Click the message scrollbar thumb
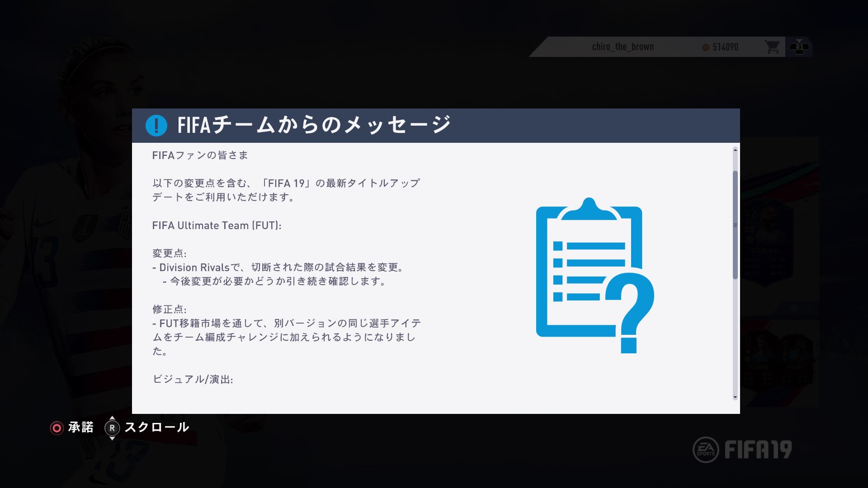 [735, 225]
